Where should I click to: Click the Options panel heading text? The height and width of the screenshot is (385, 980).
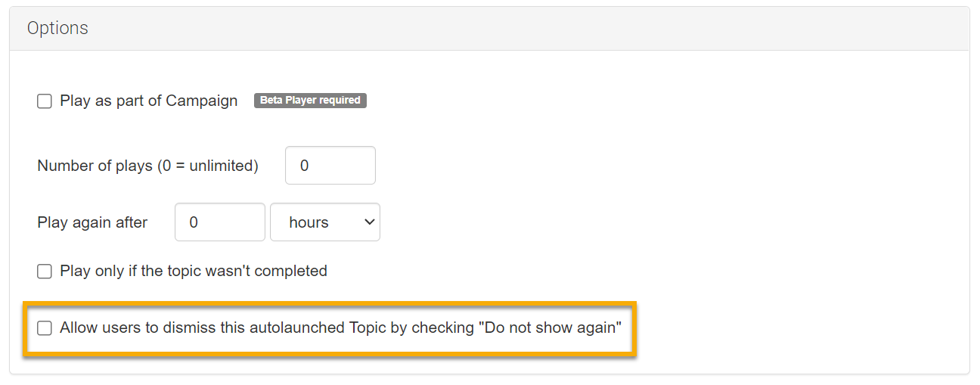[x=57, y=29]
